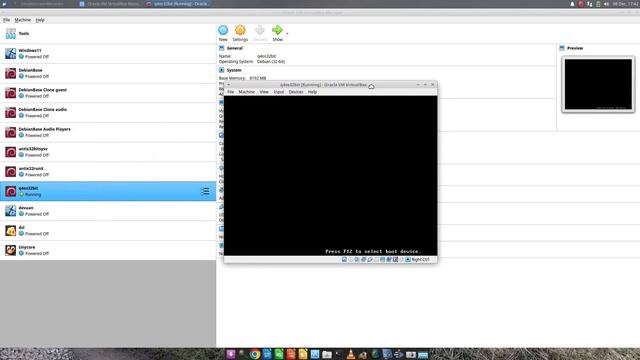
Task: Open Input menu in the VM window
Action: pos(279,92)
